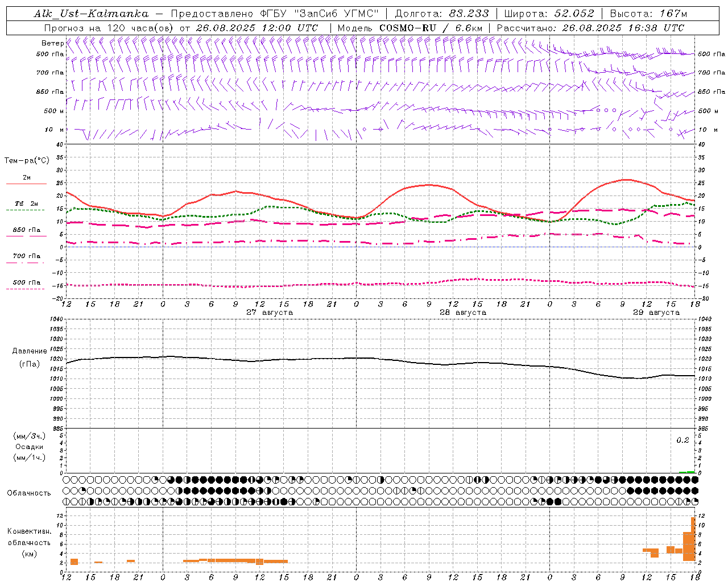Select the (мм/1ч.) precipitation unit label

pyautogui.click(x=30, y=458)
